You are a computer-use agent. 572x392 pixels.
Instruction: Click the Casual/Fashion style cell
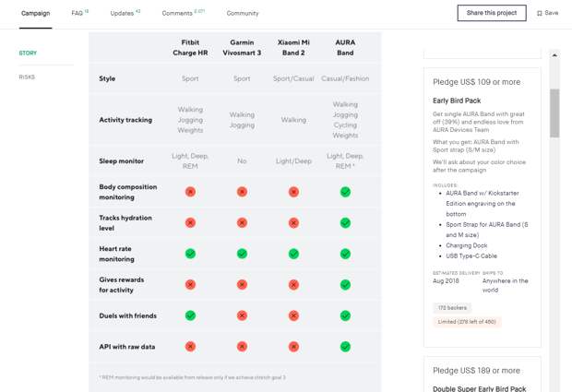[345, 78]
